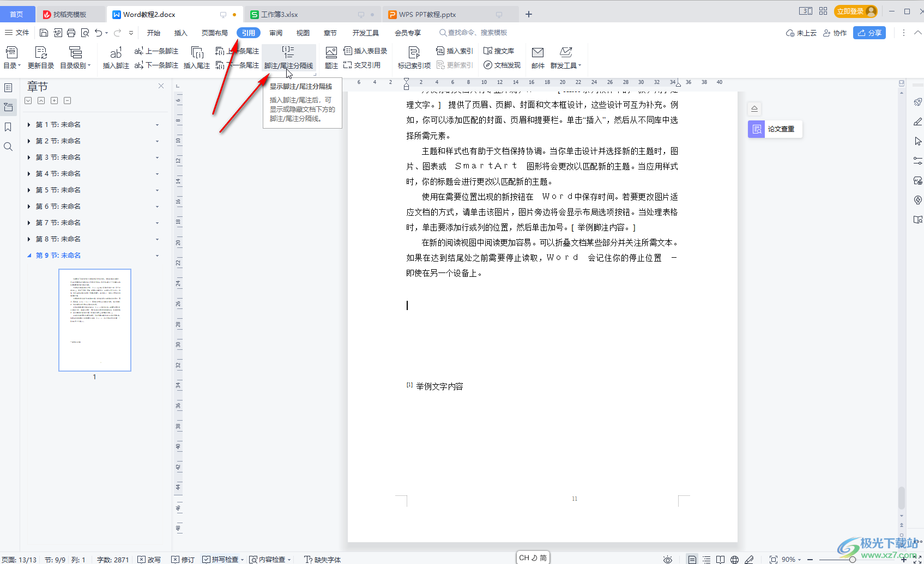
Task: Go to 上一条脚注 (previous footnote)
Action: 156,51
